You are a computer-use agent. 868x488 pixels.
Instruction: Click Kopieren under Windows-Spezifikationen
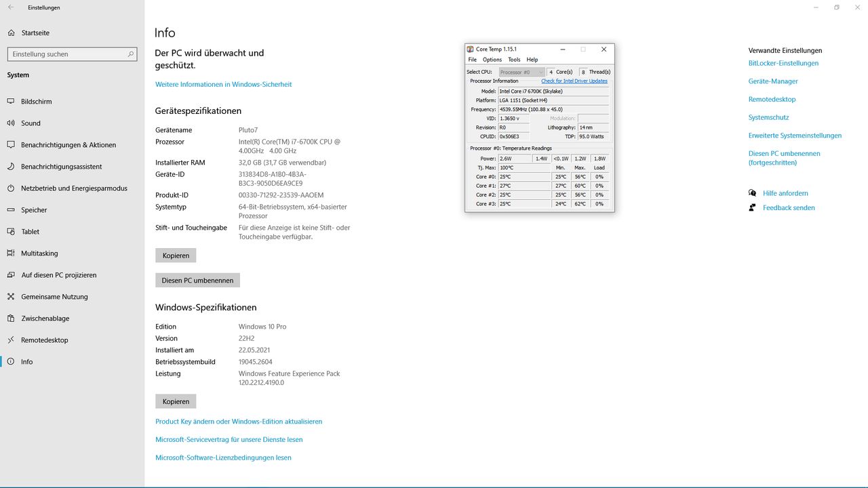(176, 401)
